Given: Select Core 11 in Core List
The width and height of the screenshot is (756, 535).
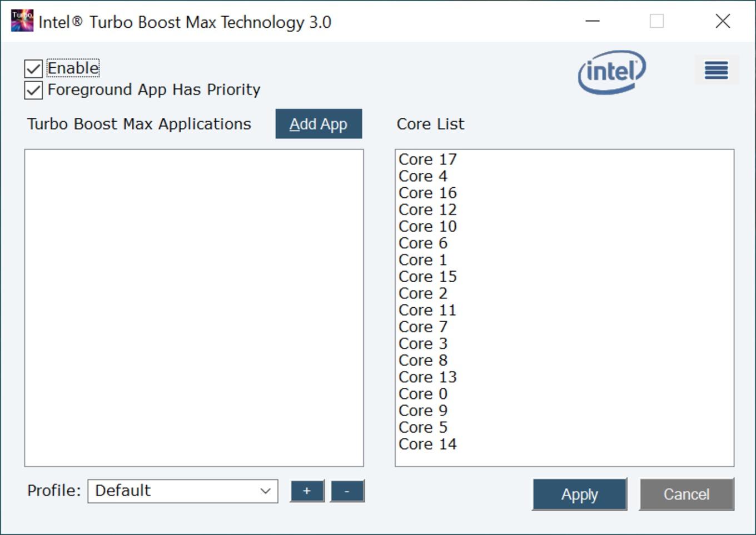Looking at the screenshot, I should point(427,310).
